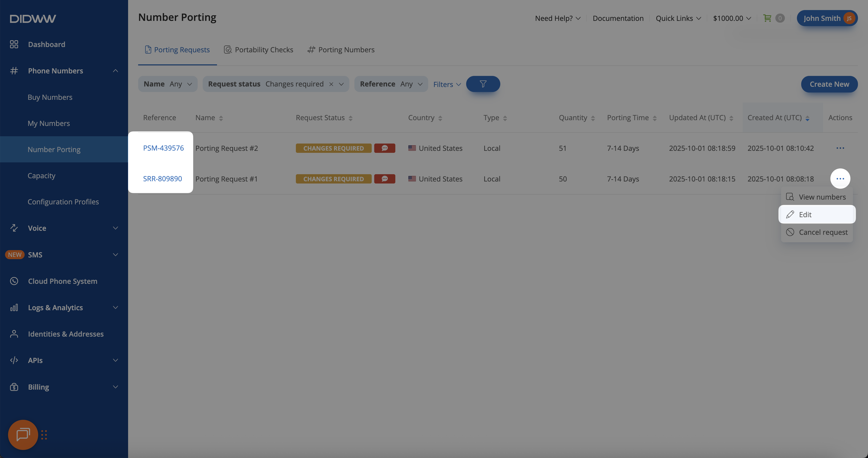This screenshot has height=458, width=868.
Task: Open Identities & Addresses in the sidebar
Action: (x=66, y=334)
